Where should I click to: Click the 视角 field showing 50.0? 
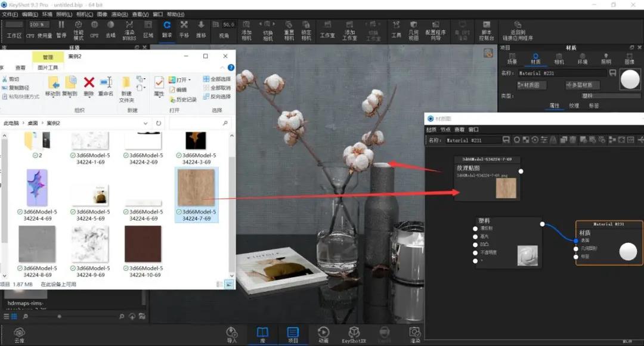click(x=228, y=24)
